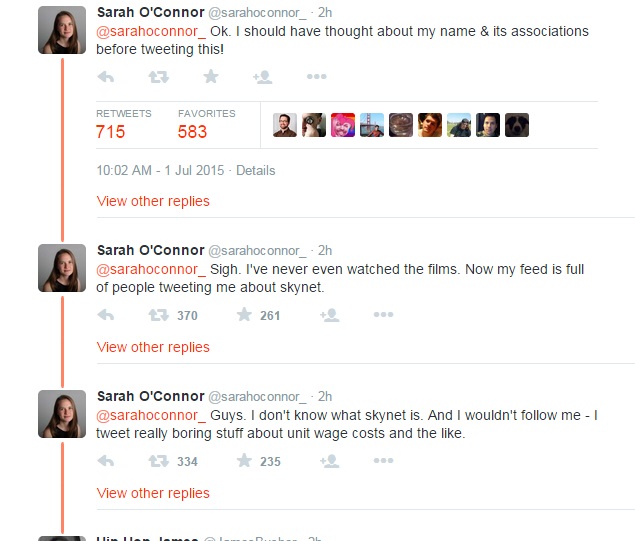Image resolution: width=635 pixels, height=541 pixels.
Task: Open the first user avatar in the favoriters row
Action: coord(285,125)
